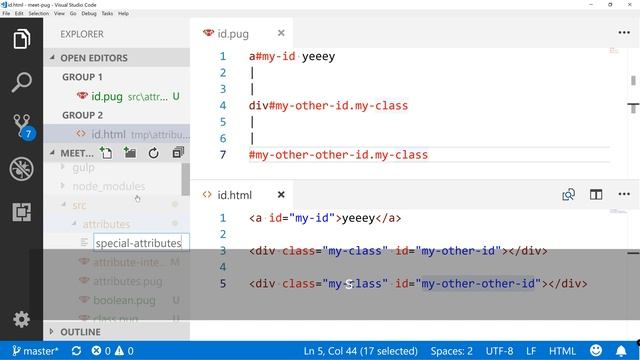Open the View menu
The height and width of the screenshot is (360, 640).
pos(59,13)
